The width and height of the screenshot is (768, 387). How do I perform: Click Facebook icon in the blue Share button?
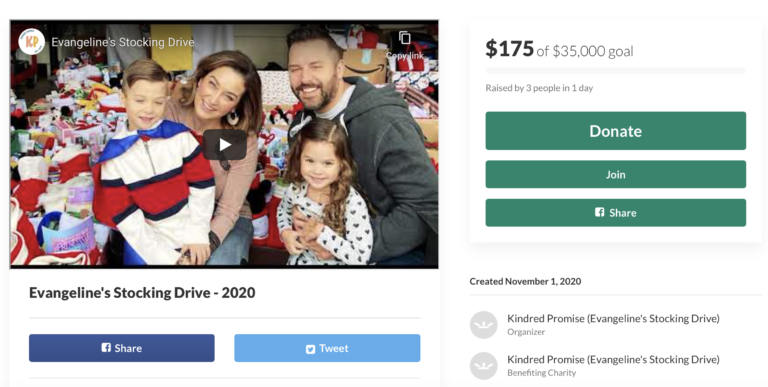coord(106,347)
